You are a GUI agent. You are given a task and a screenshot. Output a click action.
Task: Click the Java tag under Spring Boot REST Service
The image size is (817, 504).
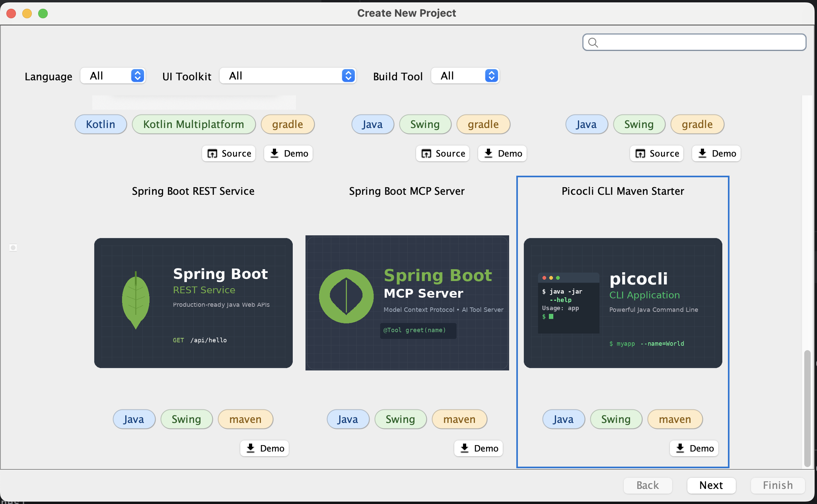[134, 419]
